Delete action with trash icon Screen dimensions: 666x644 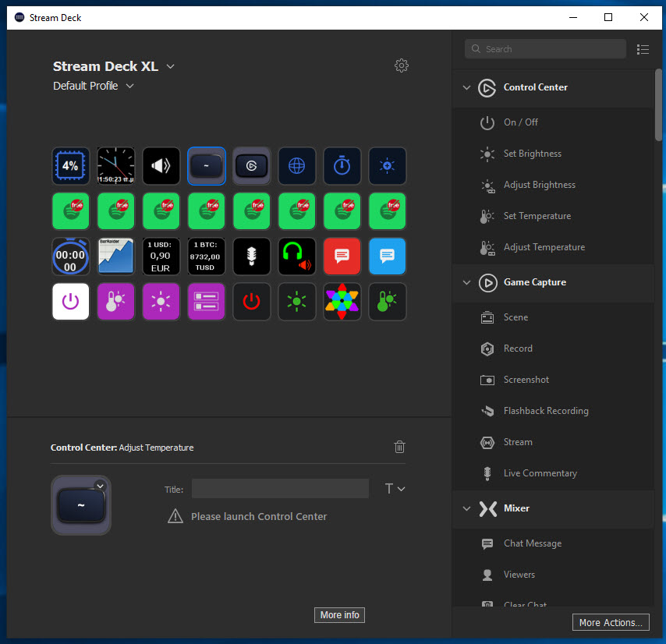[399, 447]
